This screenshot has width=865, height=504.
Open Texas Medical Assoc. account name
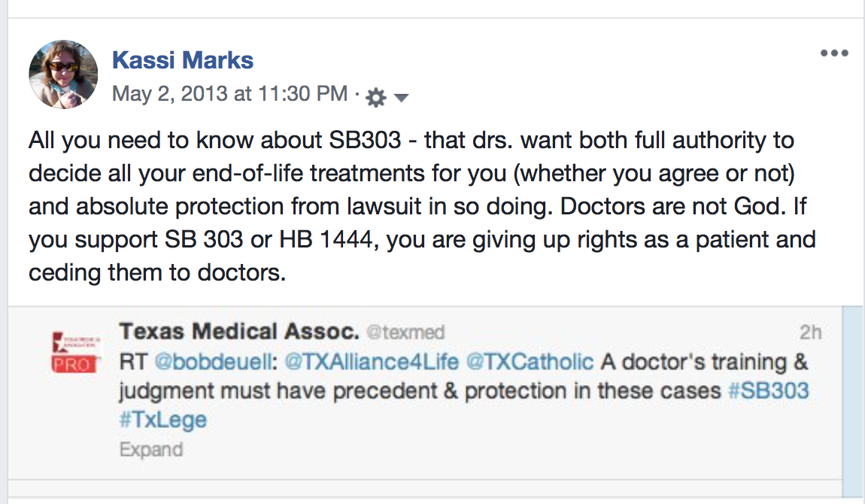point(238,331)
